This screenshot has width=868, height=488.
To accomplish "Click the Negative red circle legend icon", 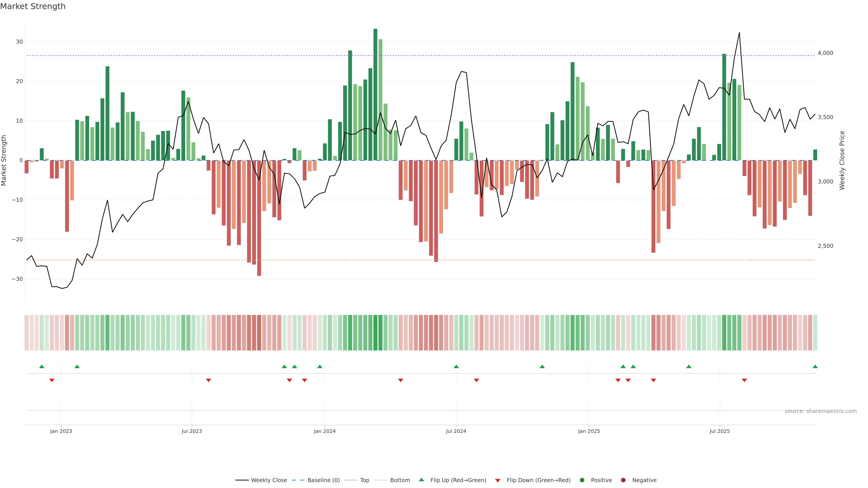I will [623, 480].
